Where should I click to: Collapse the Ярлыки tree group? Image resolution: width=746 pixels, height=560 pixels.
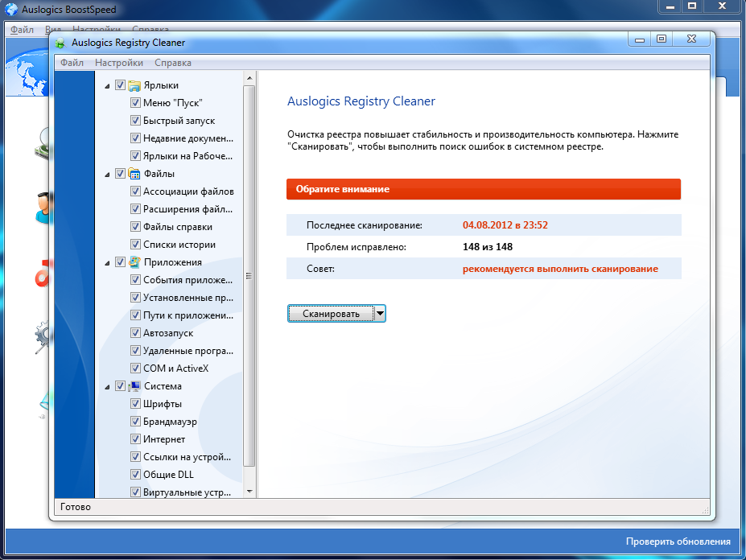(x=108, y=86)
